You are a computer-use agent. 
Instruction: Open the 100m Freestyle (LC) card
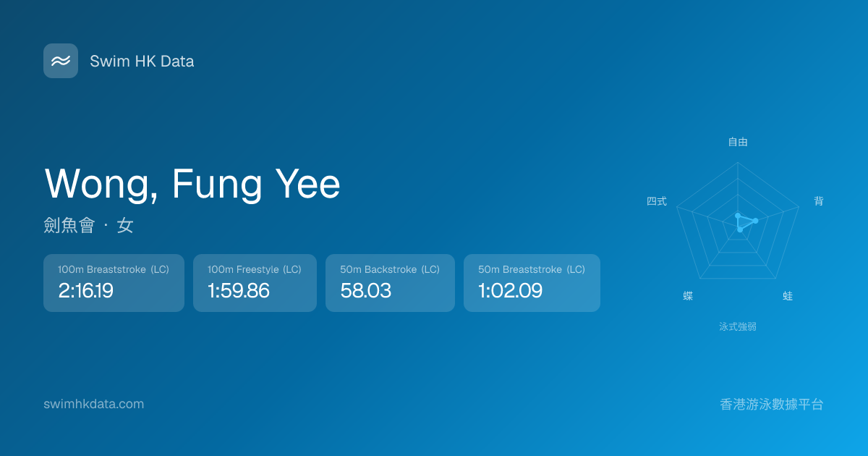(255, 282)
